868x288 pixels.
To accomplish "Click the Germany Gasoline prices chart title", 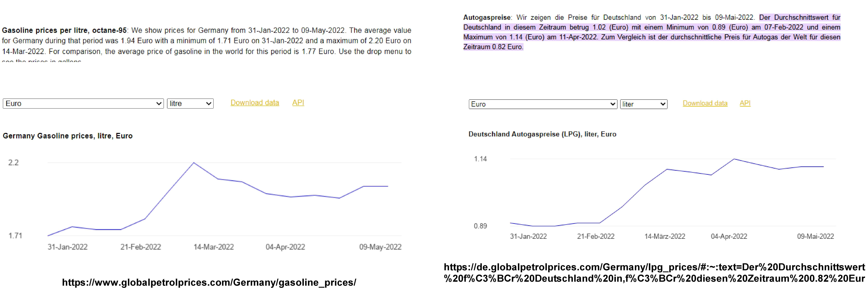I will pos(68,136).
